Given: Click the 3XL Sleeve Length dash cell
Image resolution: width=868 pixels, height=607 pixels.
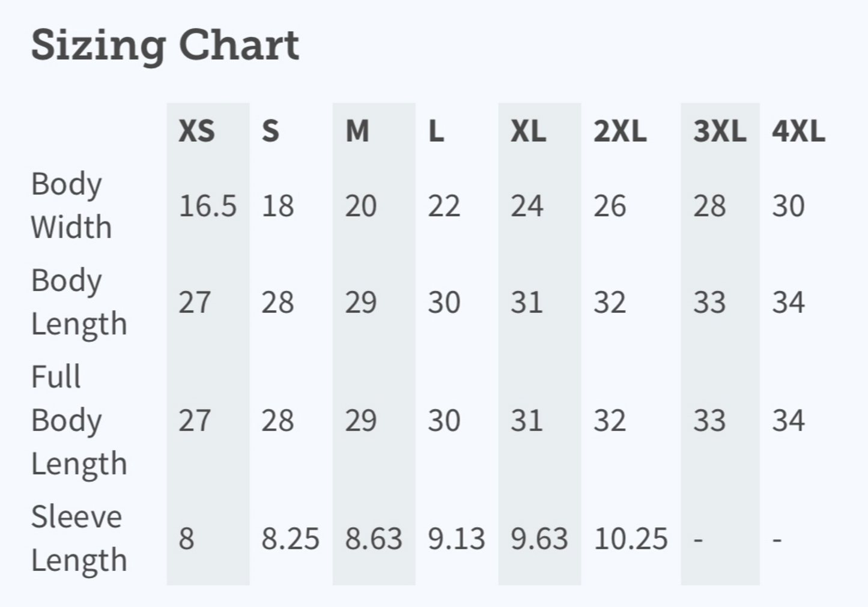Looking at the screenshot, I should 699,539.
